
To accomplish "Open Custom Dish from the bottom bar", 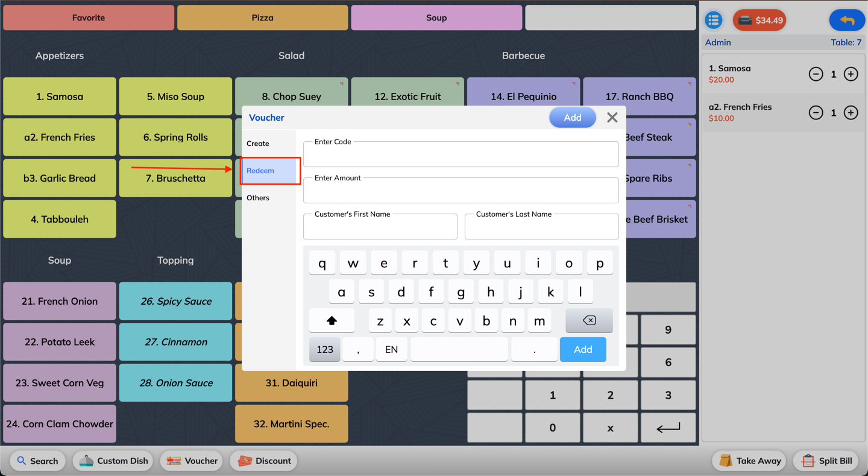I will pos(114,461).
